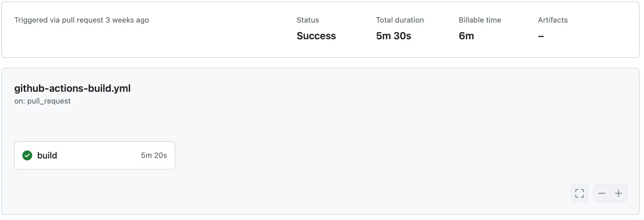
Task: Open the build job card
Action: pyautogui.click(x=94, y=155)
